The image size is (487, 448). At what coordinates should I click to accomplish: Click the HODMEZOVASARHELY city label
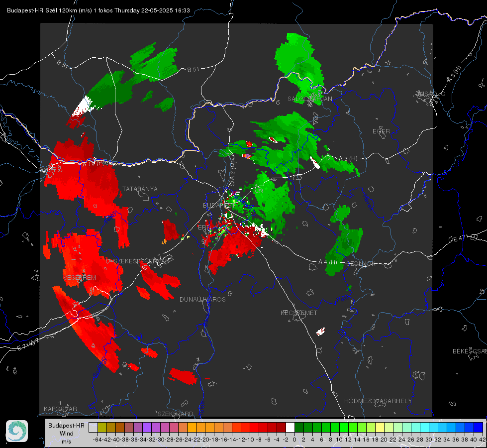point(378,401)
